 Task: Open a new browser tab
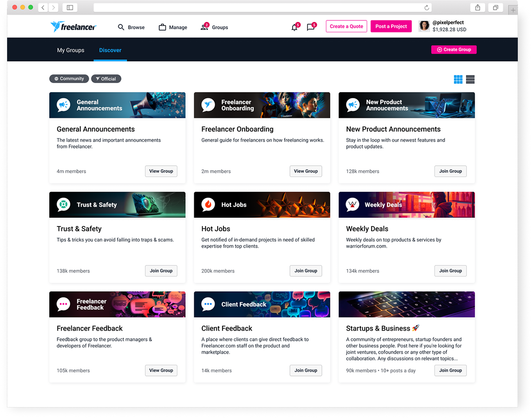tap(513, 10)
